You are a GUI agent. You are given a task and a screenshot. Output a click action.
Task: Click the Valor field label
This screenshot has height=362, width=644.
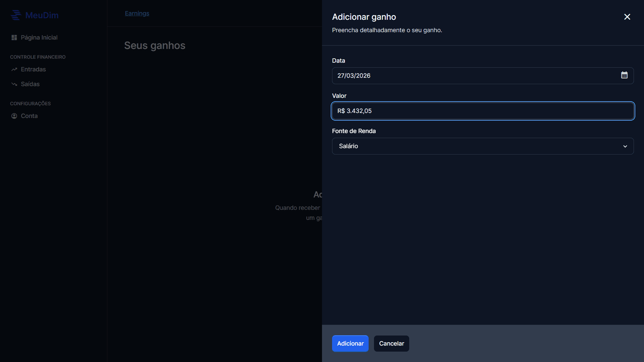[x=339, y=96]
